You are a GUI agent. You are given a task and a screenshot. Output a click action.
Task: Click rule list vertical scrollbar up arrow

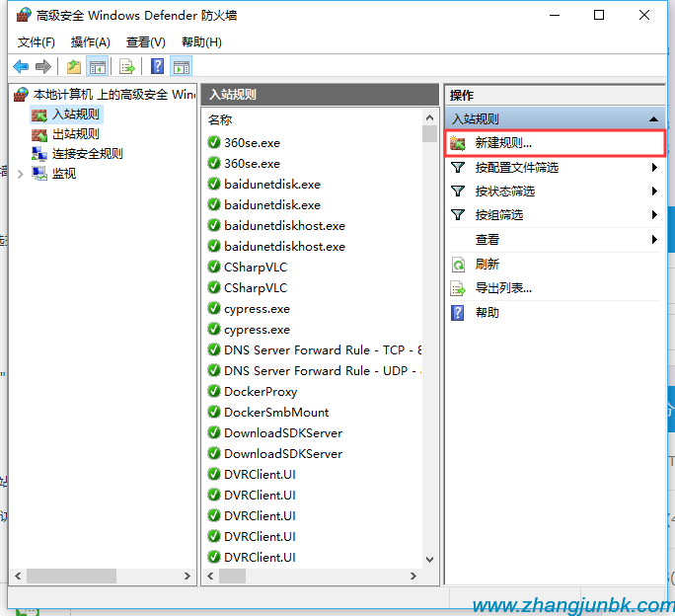point(429,117)
